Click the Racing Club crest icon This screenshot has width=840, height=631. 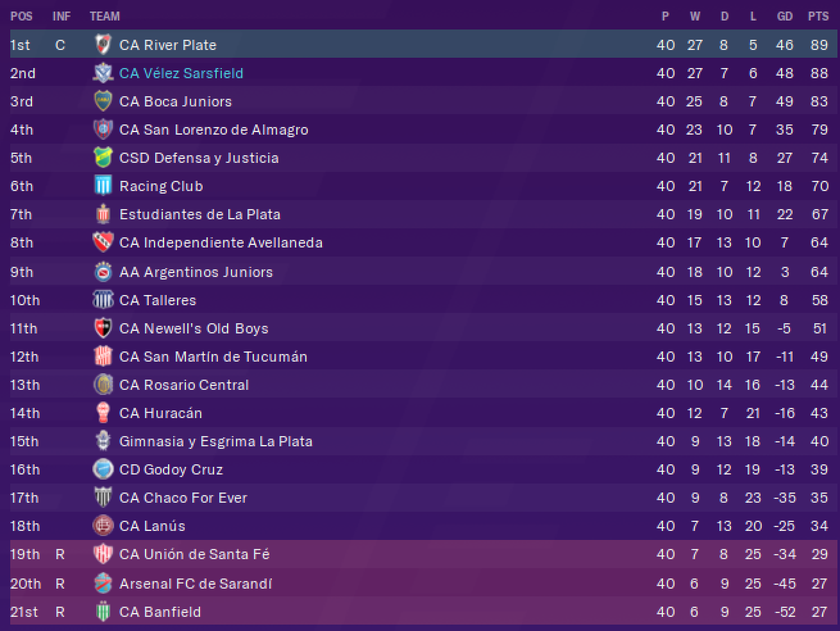pos(103,186)
